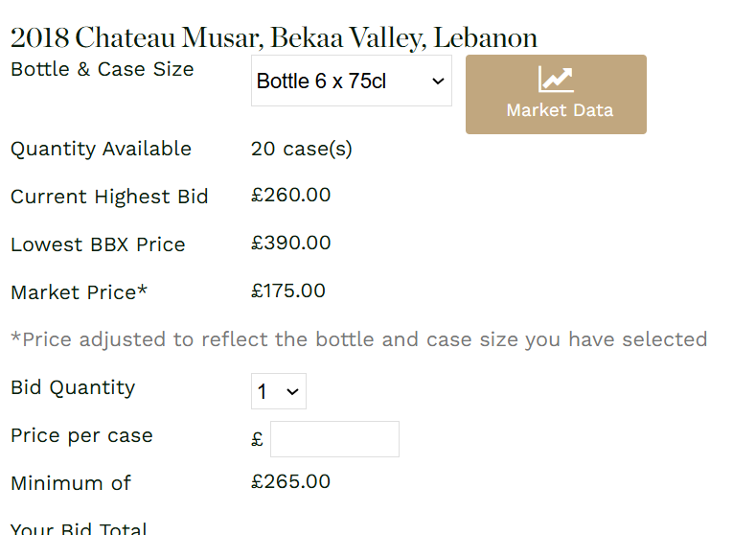Open the Bottle & Case Size dropdown
The height and width of the screenshot is (535, 756).
(351, 81)
